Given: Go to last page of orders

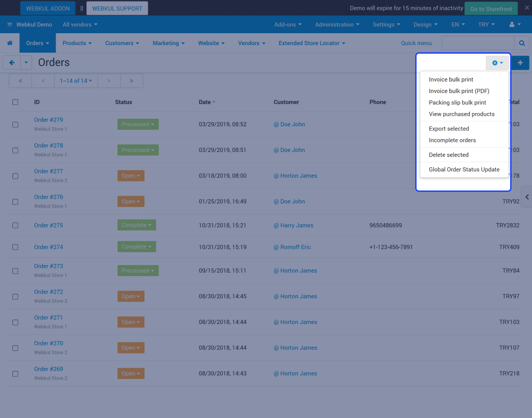Looking at the screenshot, I should click(x=132, y=81).
